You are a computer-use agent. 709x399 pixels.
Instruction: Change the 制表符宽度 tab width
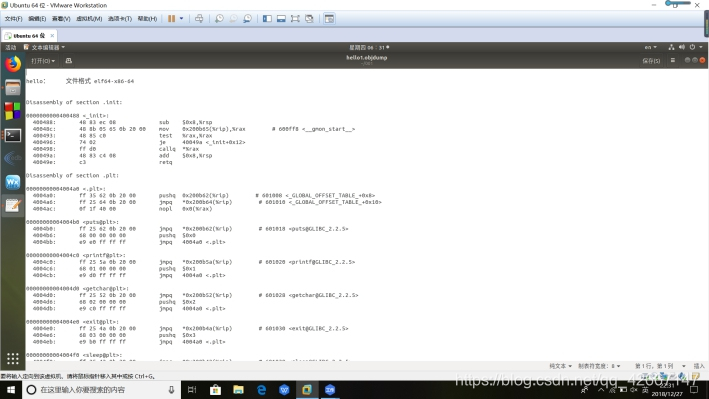point(599,366)
